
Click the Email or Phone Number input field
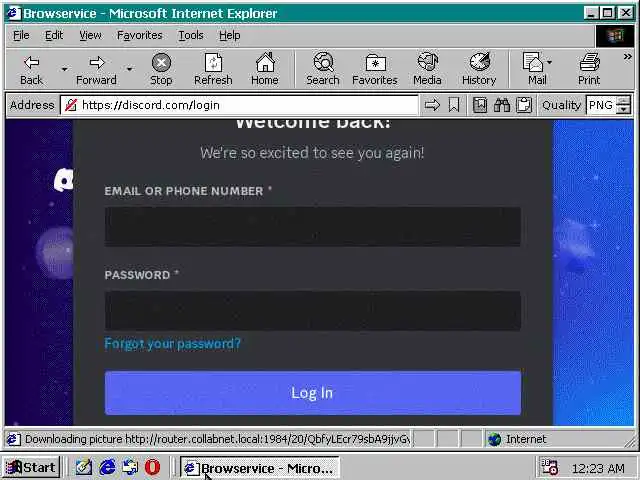313,227
